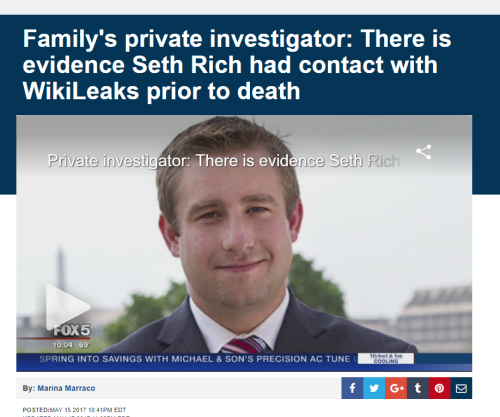Click the 10:04 clock on the broadcast overlay
This screenshot has height=417, width=500.
coord(62,345)
